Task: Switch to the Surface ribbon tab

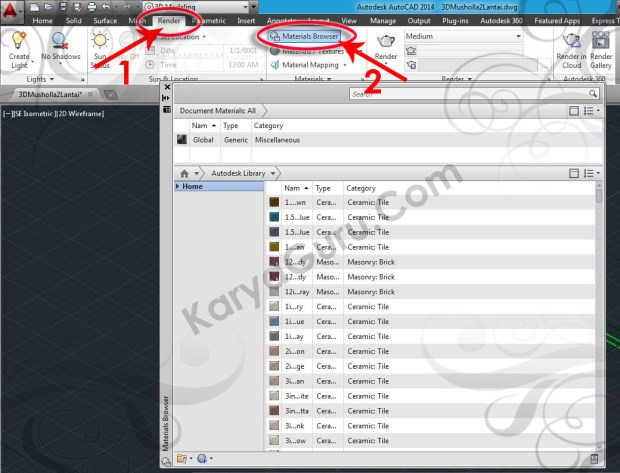Action: [x=105, y=21]
